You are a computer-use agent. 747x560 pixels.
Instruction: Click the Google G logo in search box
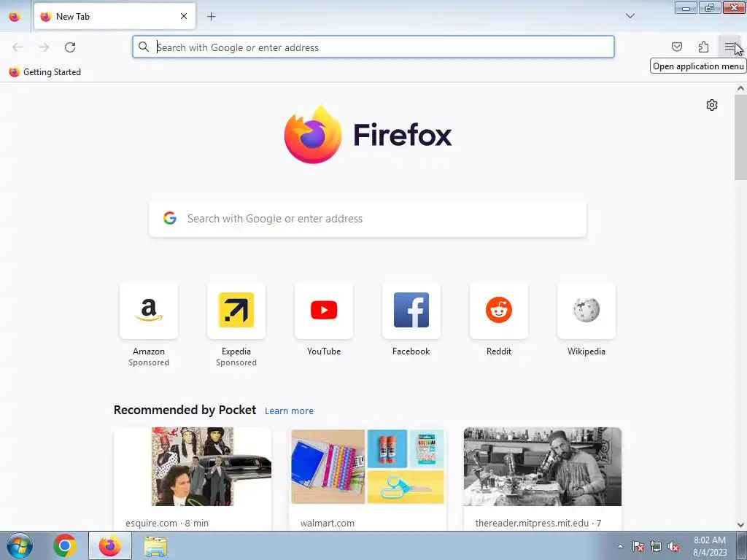(169, 218)
